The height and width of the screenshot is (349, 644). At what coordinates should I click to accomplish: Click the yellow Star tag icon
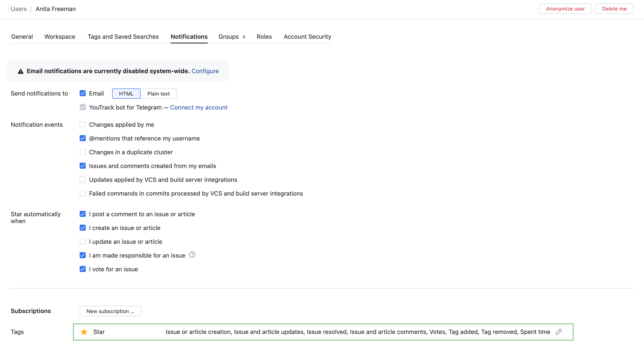click(x=84, y=332)
